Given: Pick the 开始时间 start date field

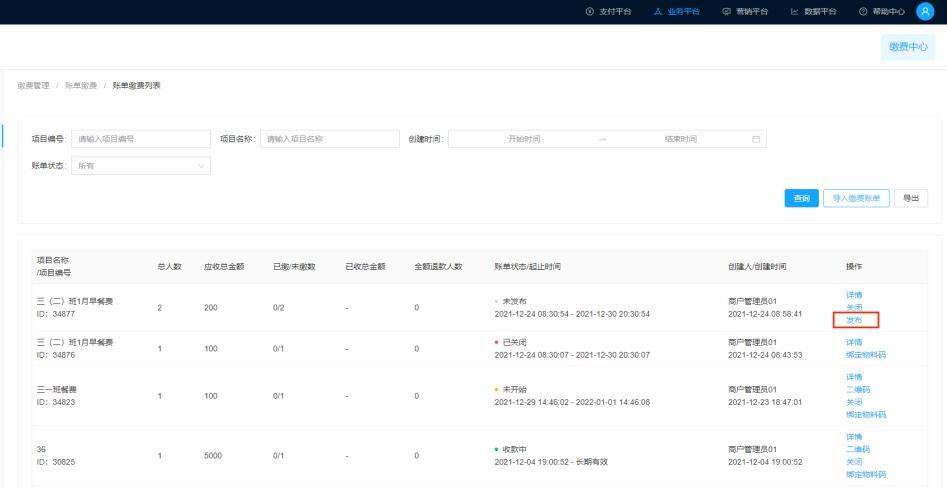Looking at the screenshot, I should pyautogui.click(x=524, y=139).
